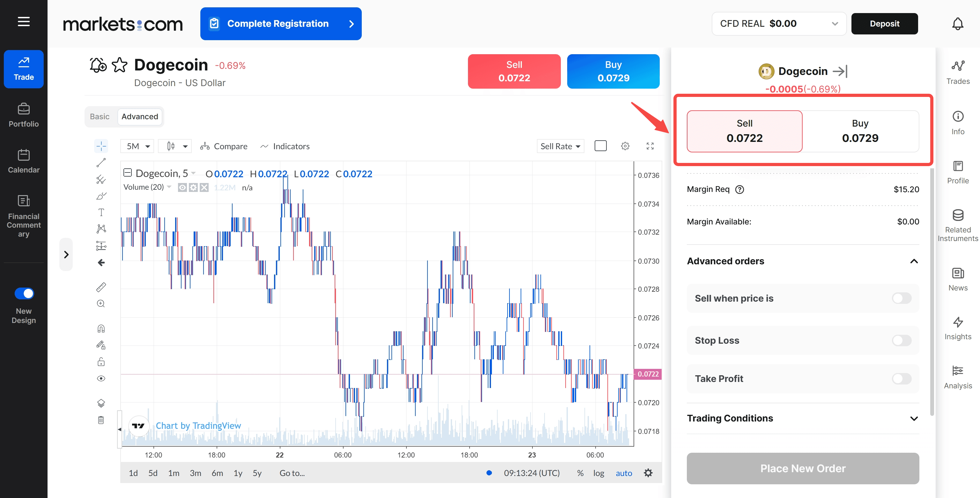The image size is (980, 498).
Task: Open Related Instruments panel
Action: pyautogui.click(x=958, y=225)
